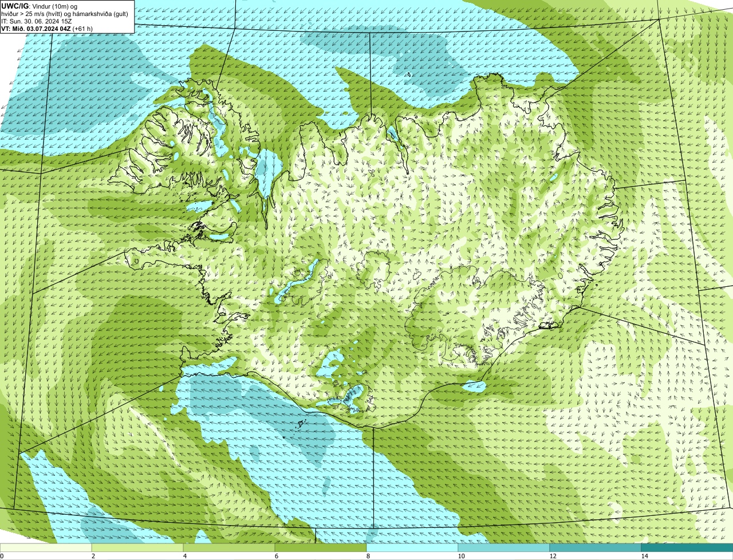Click the "IT: Sun. 30. 06. 2024 15Z" line
733x560 pixels.
pos(37,21)
